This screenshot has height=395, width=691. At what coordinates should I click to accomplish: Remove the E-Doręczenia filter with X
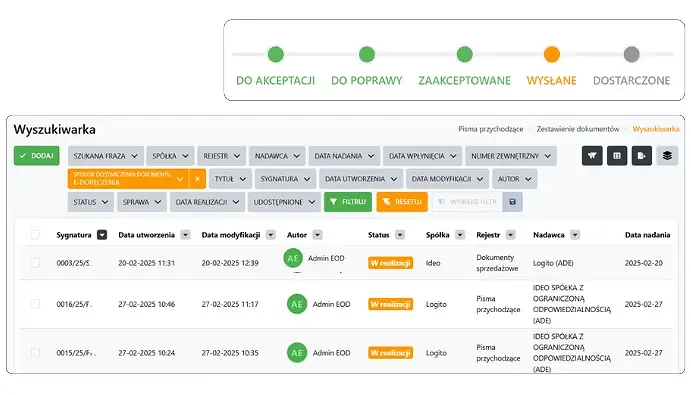pyautogui.click(x=197, y=179)
